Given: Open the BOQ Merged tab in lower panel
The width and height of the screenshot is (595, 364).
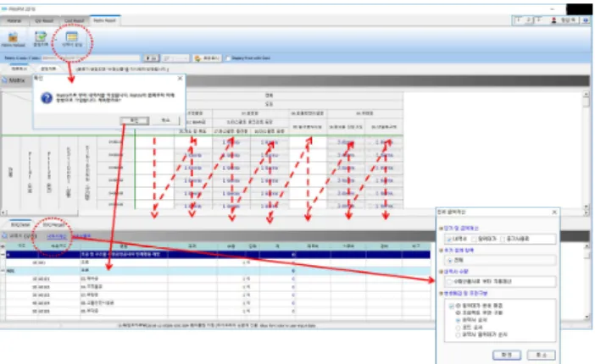Looking at the screenshot, I should [53, 224].
